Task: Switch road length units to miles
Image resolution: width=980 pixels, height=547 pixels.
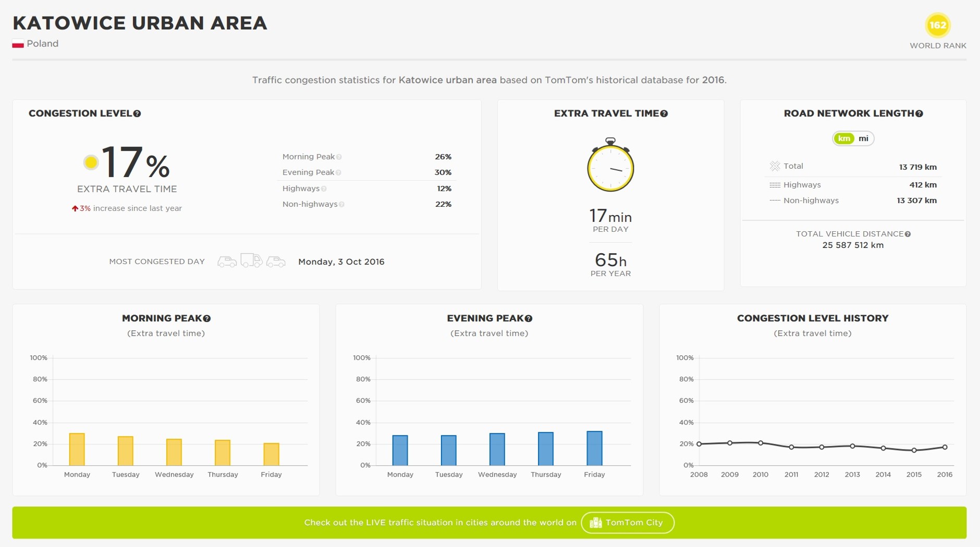Action: (863, 139)
